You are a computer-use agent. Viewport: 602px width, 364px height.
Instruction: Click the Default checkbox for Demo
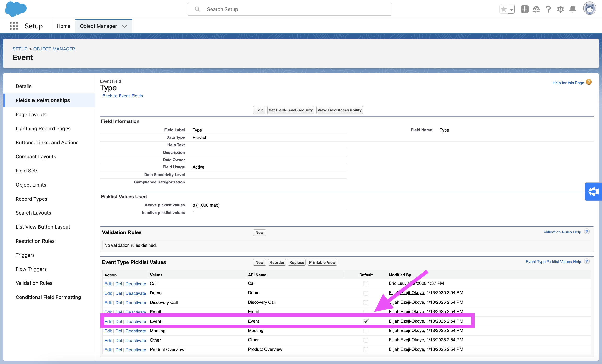pyautogui.click(x=366, y=293)
